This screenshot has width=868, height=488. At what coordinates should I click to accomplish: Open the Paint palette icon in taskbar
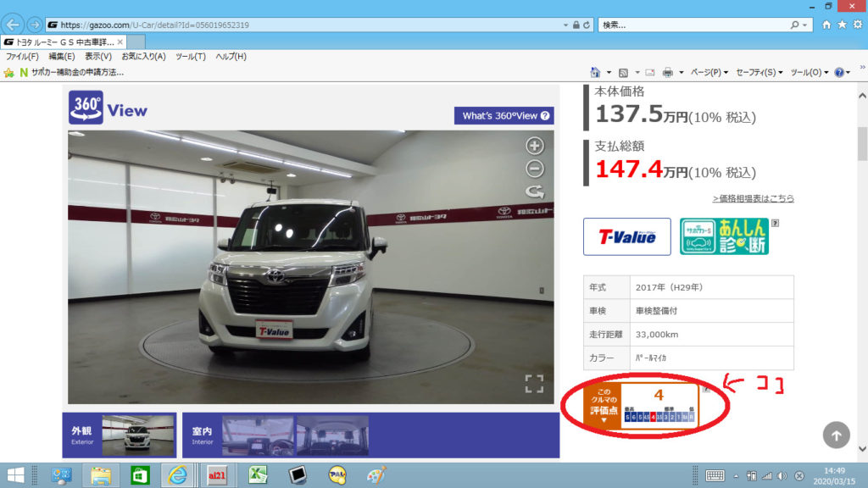point(376,475)
